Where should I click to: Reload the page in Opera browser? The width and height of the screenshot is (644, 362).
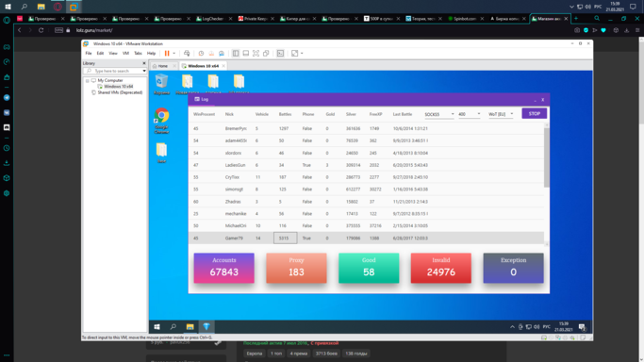click(41, 30)
